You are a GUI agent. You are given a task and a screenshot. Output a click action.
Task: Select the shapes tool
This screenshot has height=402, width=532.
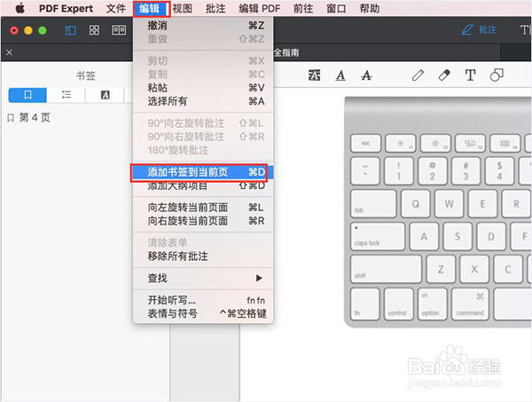tap(497, 75)
